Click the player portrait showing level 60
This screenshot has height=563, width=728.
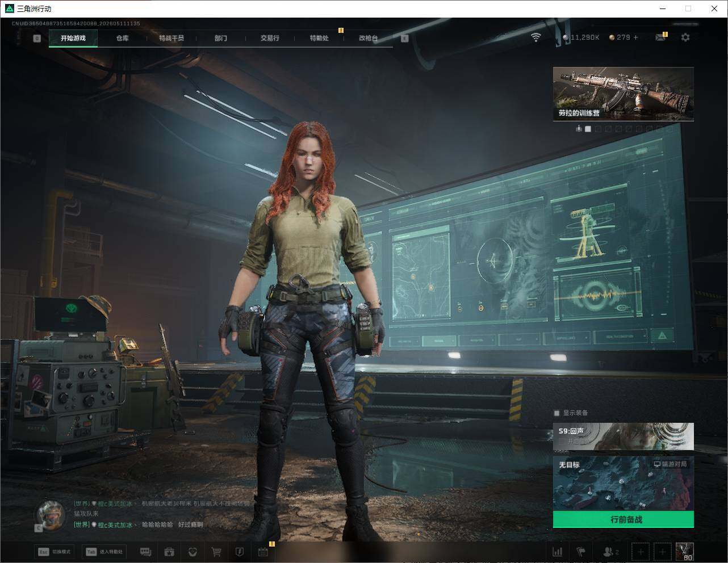684,552
